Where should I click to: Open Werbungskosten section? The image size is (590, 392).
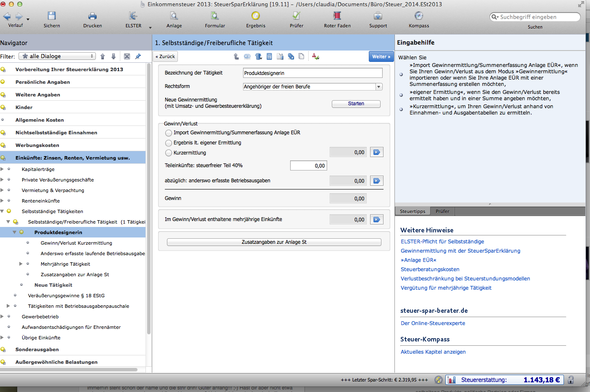click(x=37, y=145)
